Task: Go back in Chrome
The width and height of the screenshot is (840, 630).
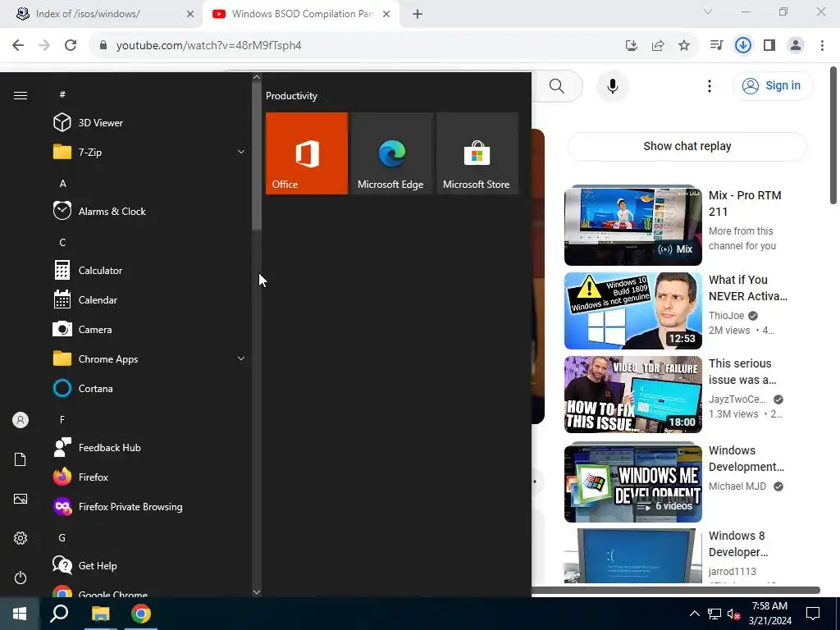Action: point(18,45)
